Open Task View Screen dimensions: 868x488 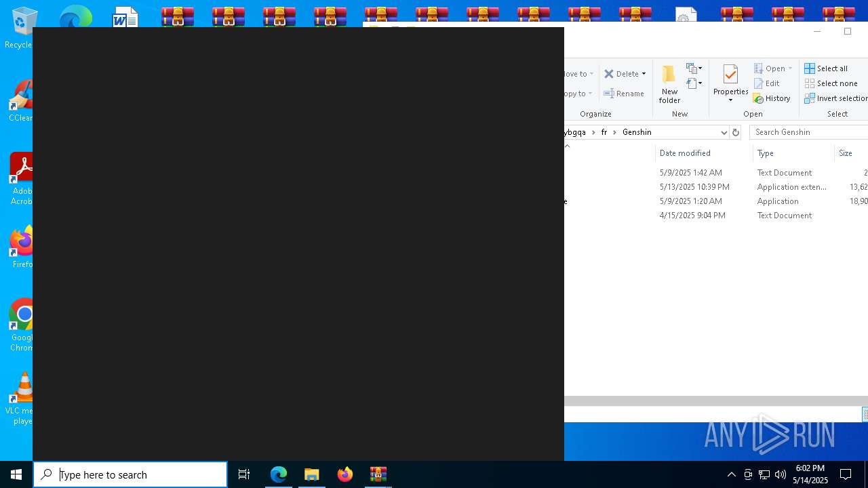(x=244, y=474)
